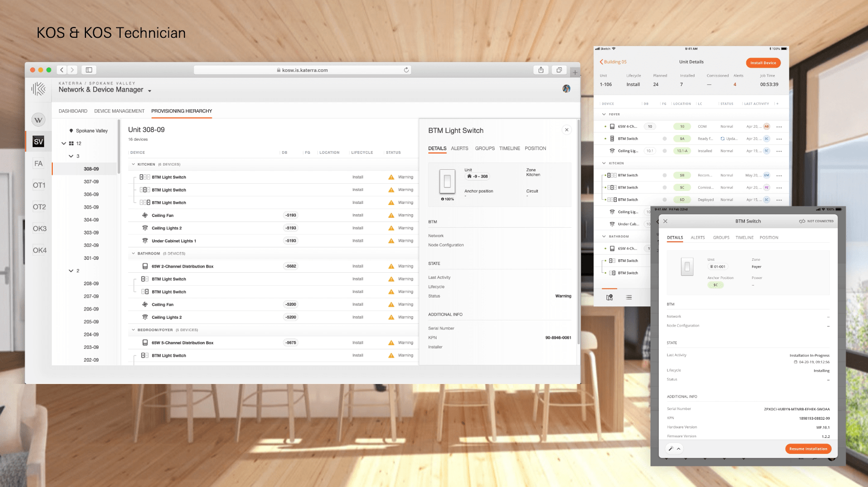This screenshot has width=868, height=487.
Task: Switch to Timeline tab in BTM Light Switch panel
Action: [x=510, y=149]
